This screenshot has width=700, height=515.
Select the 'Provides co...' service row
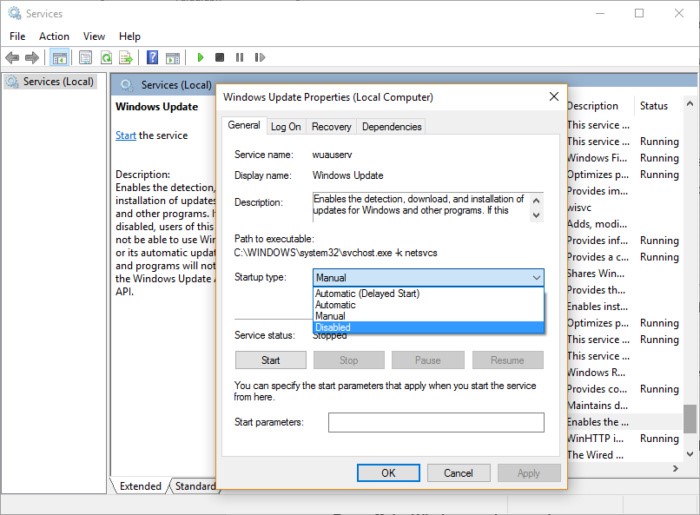tap(623, 389)
